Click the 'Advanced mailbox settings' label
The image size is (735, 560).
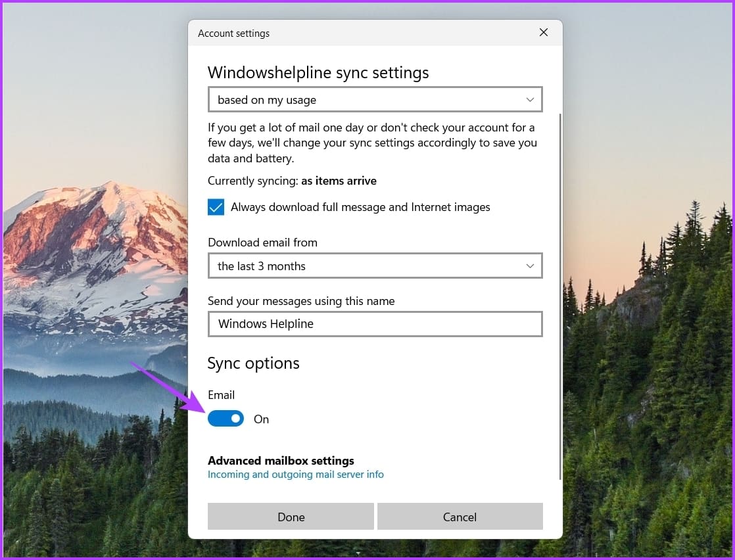[x=281, y=461]
